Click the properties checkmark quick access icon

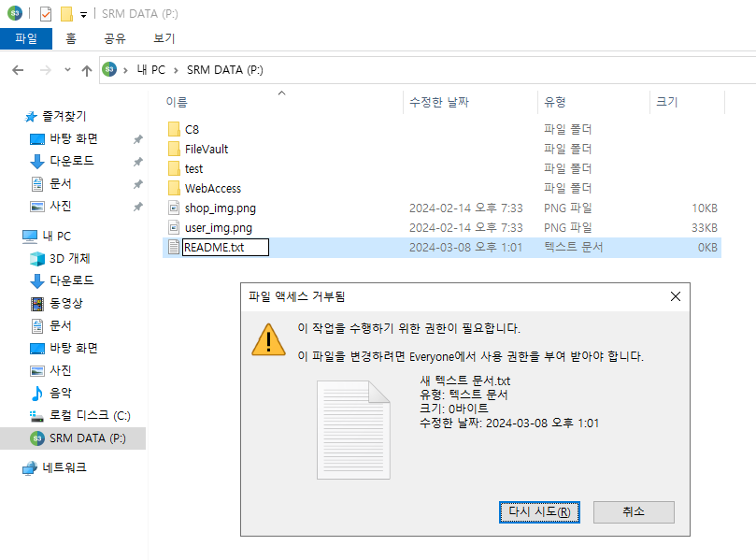45,13
